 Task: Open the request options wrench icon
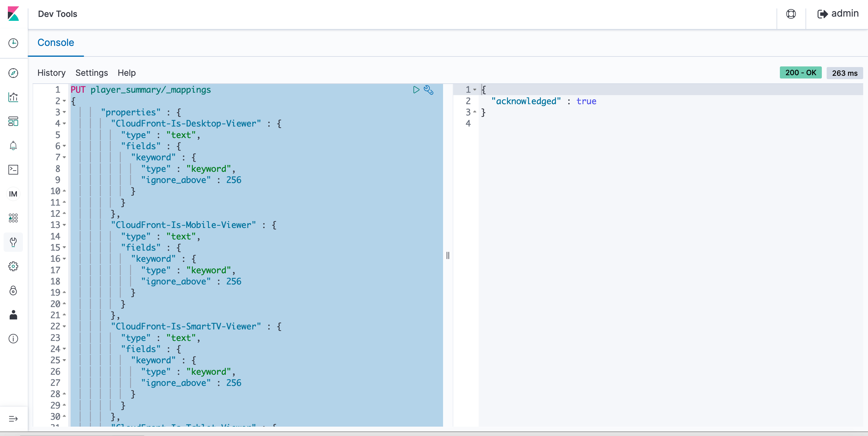(x=429, y=90)
